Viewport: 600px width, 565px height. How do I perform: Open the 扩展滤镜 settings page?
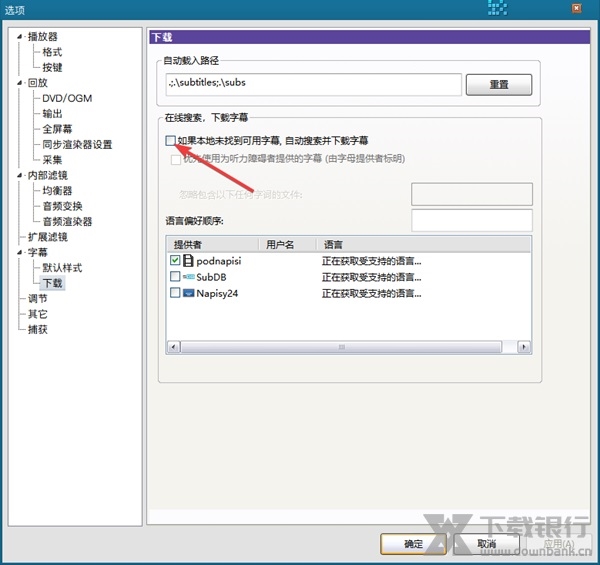click(47, 237)
